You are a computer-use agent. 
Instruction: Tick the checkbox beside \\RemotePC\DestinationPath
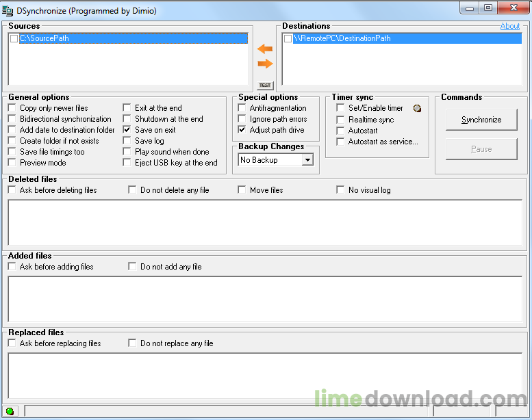click(x=288, y=38)
